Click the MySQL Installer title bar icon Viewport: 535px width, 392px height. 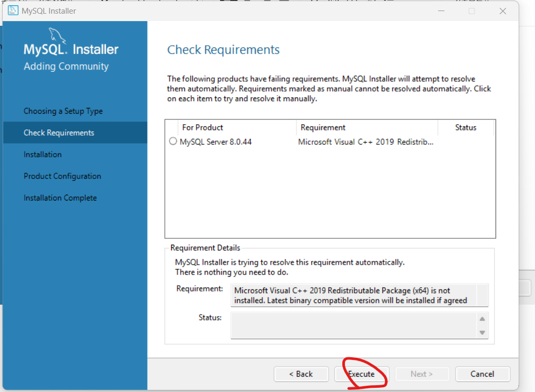(x=13, y=11)
